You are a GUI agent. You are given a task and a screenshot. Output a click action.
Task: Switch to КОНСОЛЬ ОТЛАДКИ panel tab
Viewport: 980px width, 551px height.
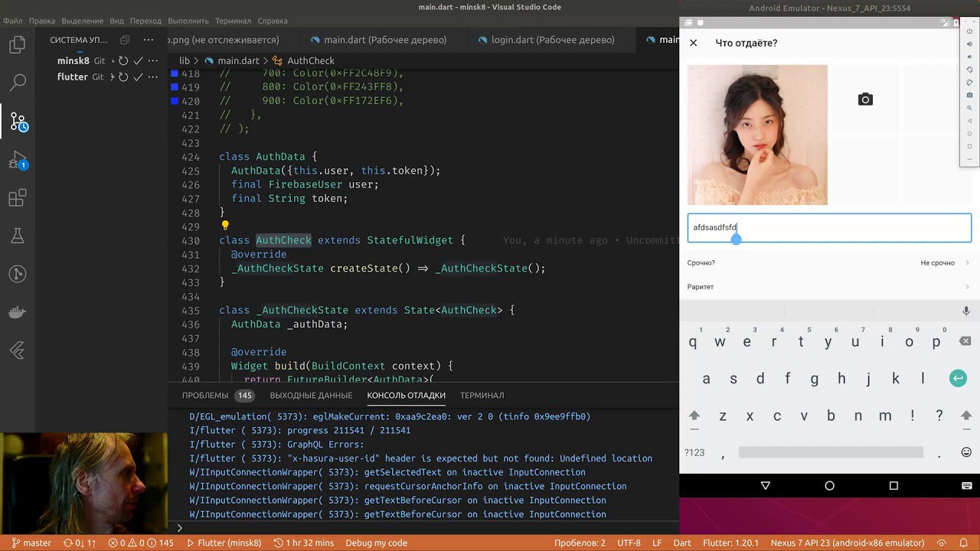(x=406, y=396)
